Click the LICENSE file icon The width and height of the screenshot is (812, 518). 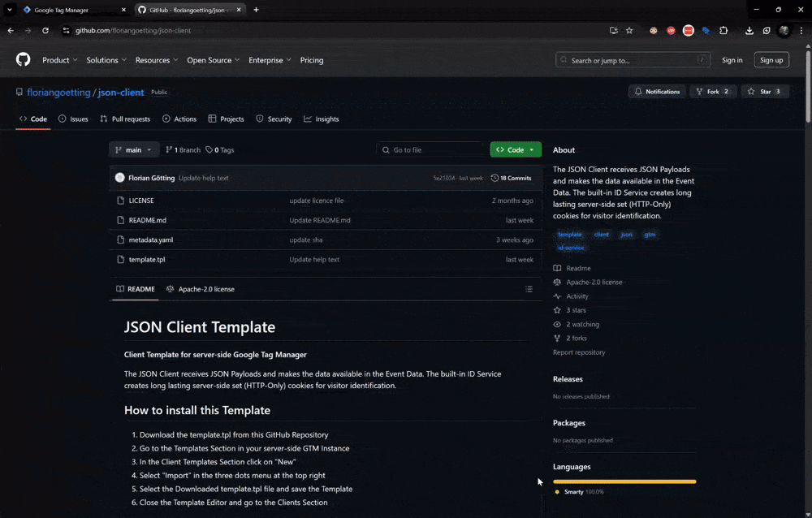[121, 201]
